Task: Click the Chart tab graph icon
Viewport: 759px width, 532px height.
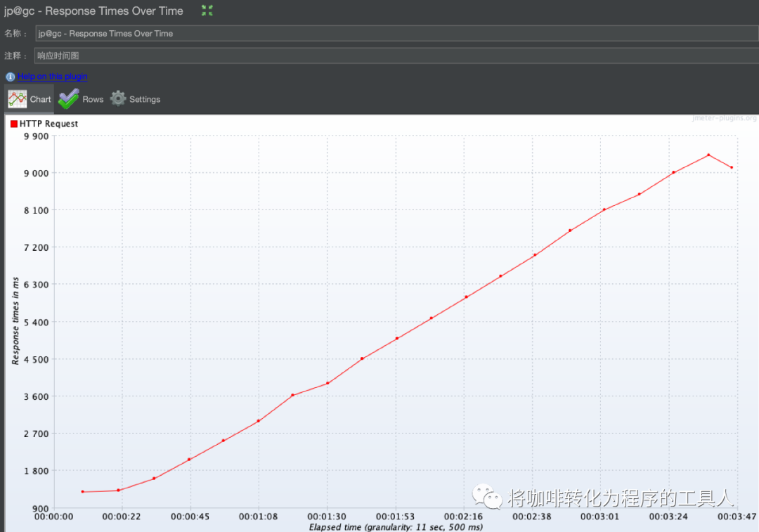Action: (18, 99)
